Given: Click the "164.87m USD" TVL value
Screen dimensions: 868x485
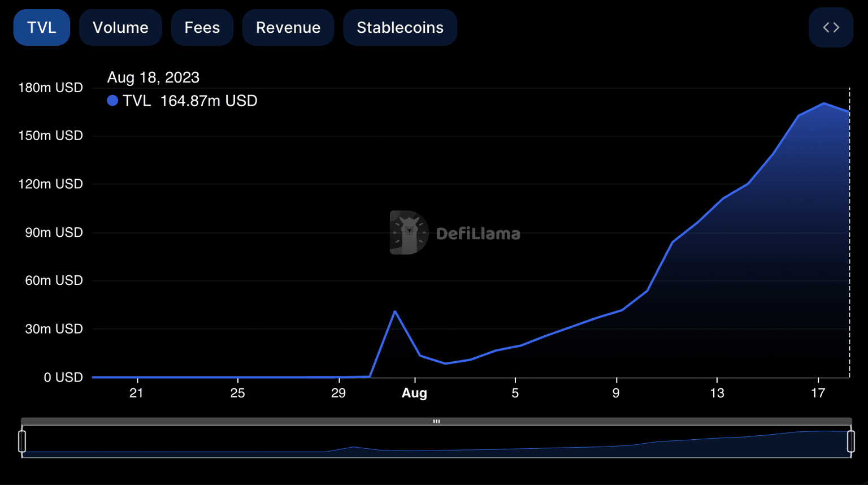Looking at the screenshot, I should (x=209, y=101).
